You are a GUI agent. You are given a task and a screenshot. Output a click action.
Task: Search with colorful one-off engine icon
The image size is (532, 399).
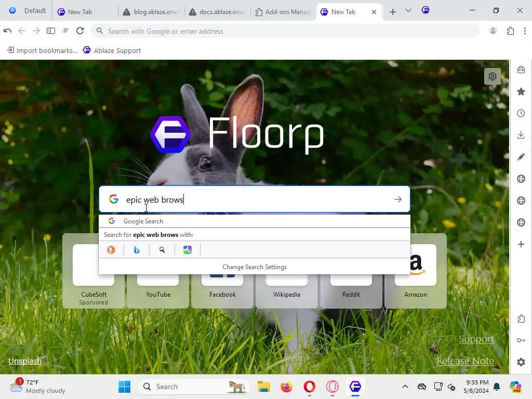point(187,250)
